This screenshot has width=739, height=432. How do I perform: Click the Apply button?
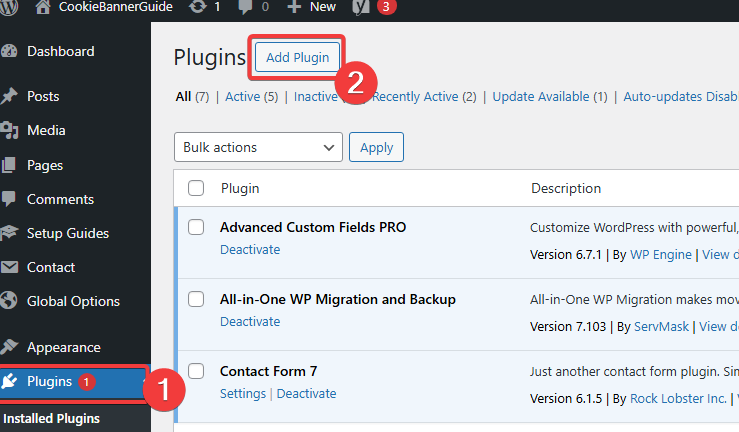pos(376,147)
